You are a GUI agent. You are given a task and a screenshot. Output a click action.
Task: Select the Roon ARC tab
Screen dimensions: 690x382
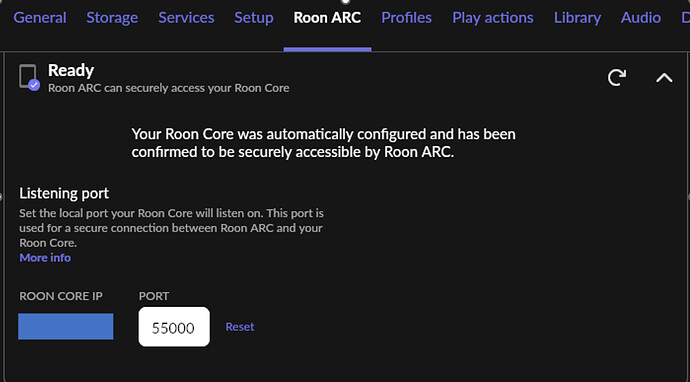point(327,18)
